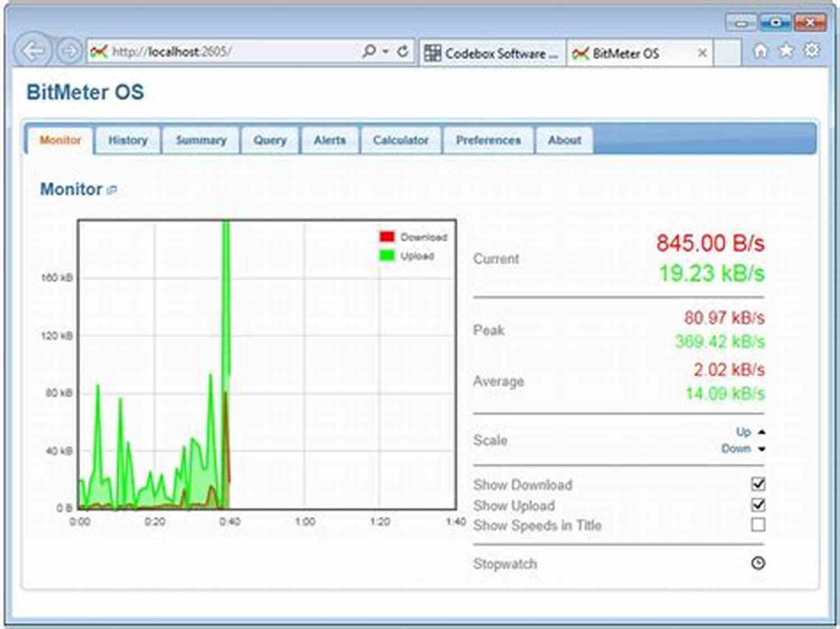The image size is (840, 629).
Task: Close the BitMeter OS browser tab
Action: click(702, 53)
